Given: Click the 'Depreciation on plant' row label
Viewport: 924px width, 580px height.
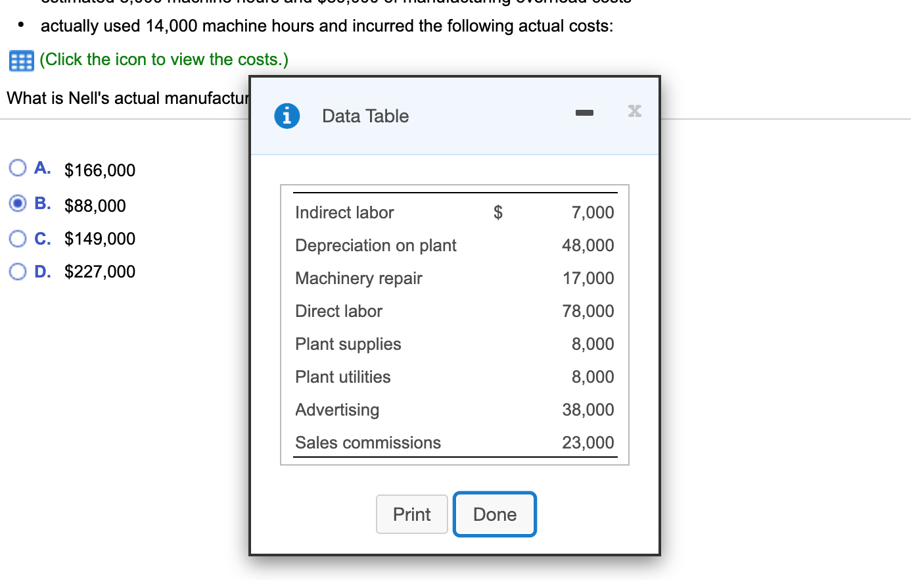Looking at the screenshot, I should click(x=376, y=245).
